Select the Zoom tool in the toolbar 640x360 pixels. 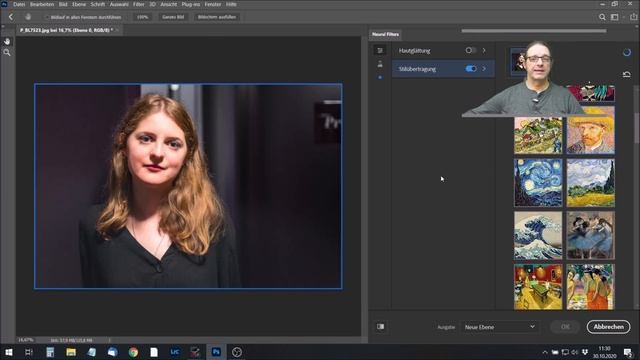pyautogui.click(x=7, y=53)
